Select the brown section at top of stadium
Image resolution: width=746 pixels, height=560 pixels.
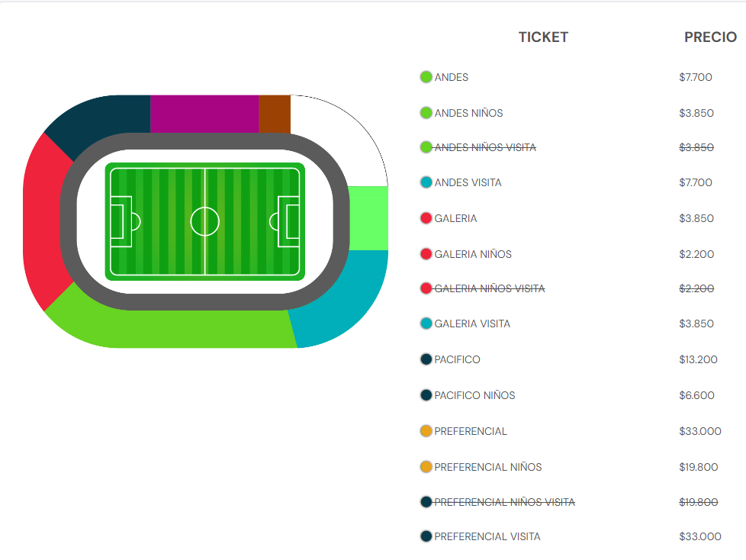(x=275, y=114)
